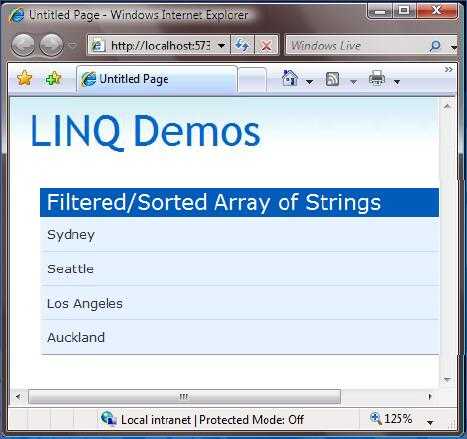
Task: Click the Add to Favorites icon
Action: [53, 79]
